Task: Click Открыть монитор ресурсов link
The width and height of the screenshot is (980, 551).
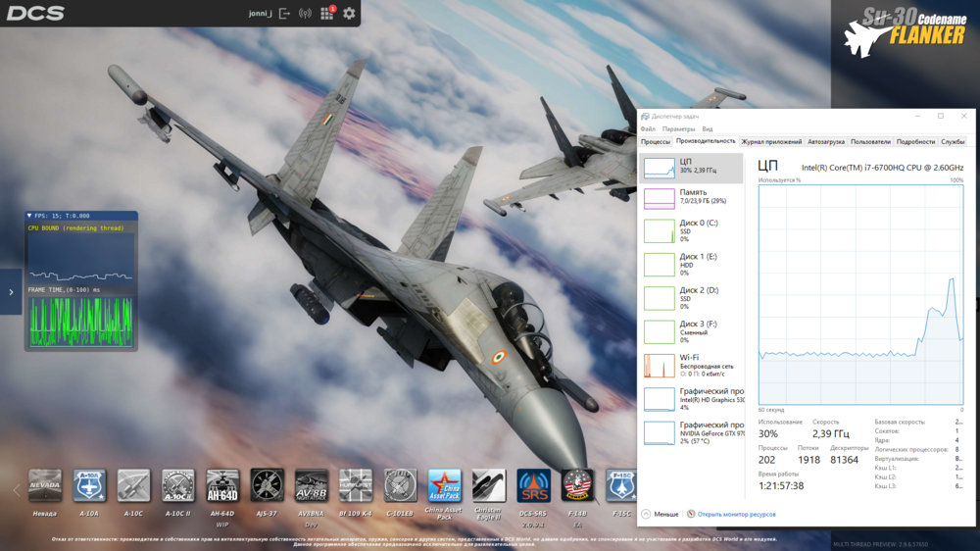Action: tap(736, 514)
